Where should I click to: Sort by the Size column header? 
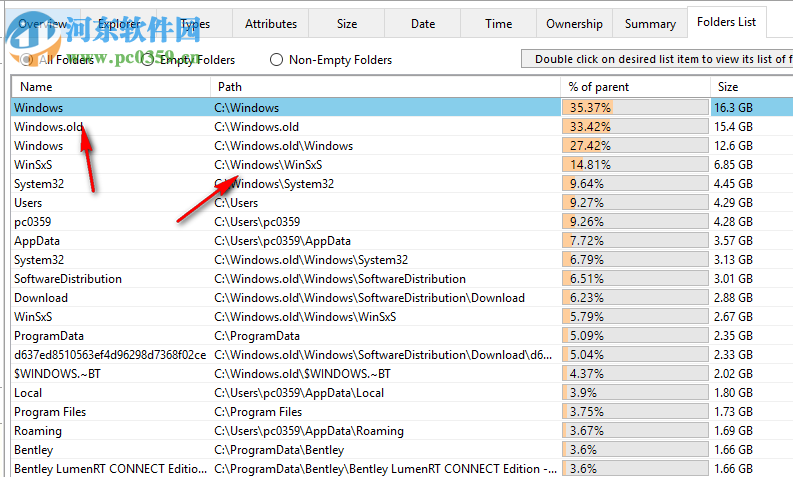[752, 86]
